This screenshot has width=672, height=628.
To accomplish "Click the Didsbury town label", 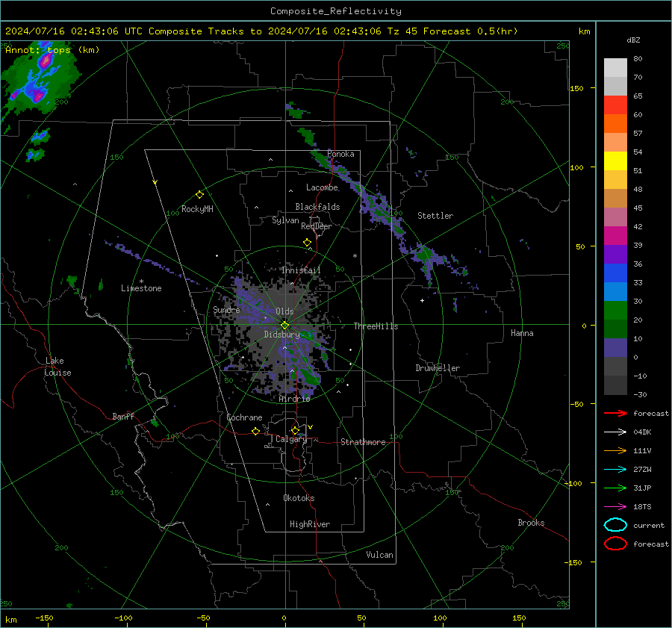I will point(281,335).
